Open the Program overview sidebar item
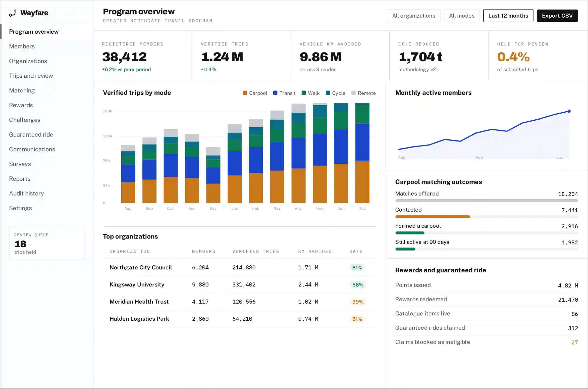 47,32
